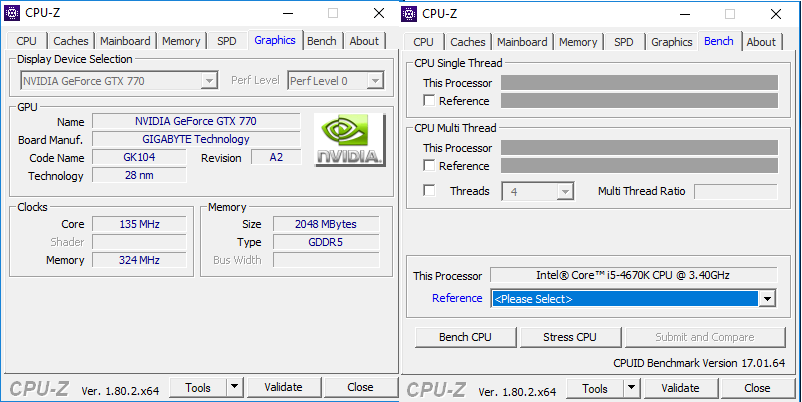This screenshot has width=802, height=402.
Task: Click the Memory Type GDDR5 field
Action: [326, 242]
